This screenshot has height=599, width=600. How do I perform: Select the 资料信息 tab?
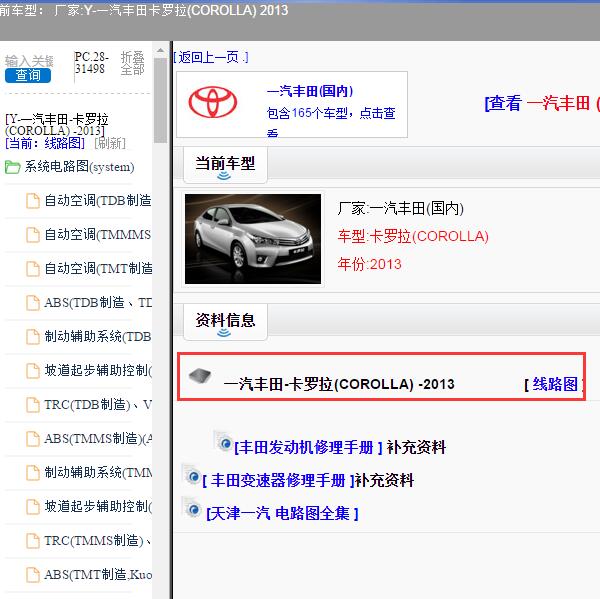coord(225,322)
